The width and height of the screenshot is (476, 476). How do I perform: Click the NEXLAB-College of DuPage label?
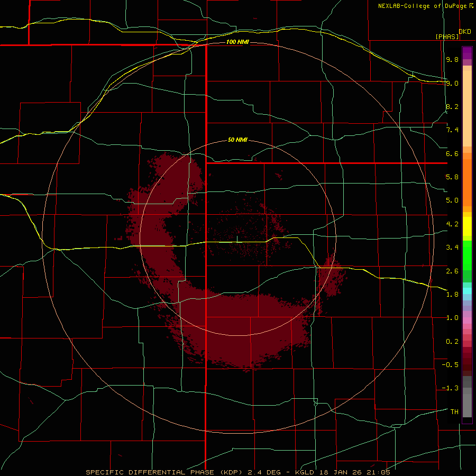[422, 6]
